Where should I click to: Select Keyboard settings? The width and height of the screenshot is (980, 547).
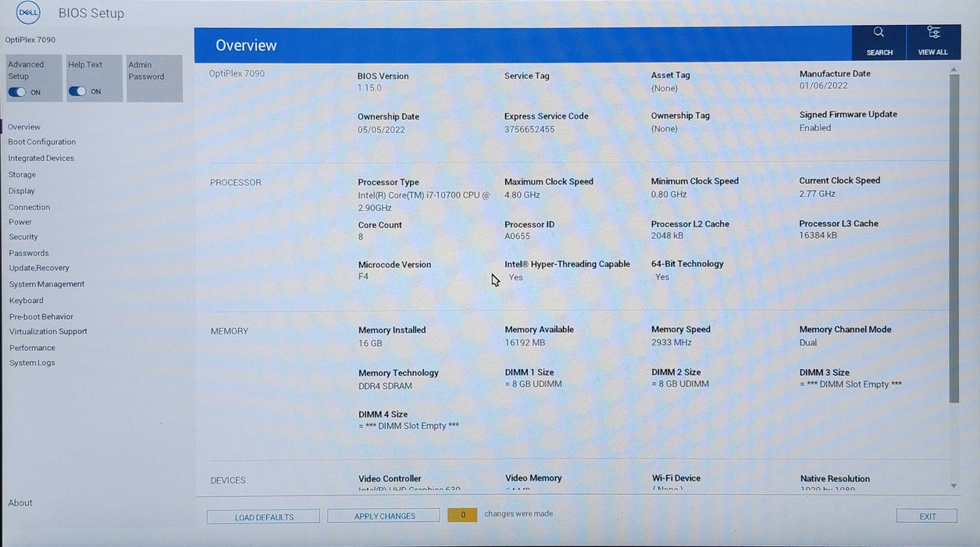click(27, 301)
